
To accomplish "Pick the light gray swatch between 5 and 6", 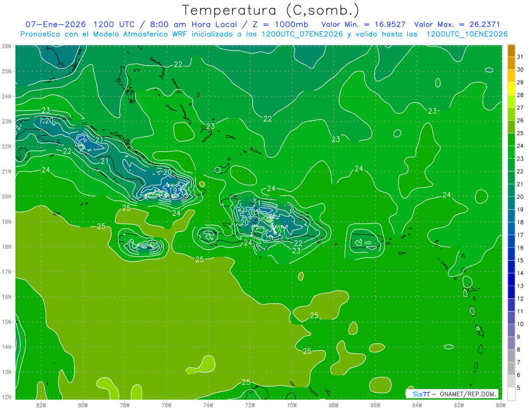I will (x=511, y=381).
